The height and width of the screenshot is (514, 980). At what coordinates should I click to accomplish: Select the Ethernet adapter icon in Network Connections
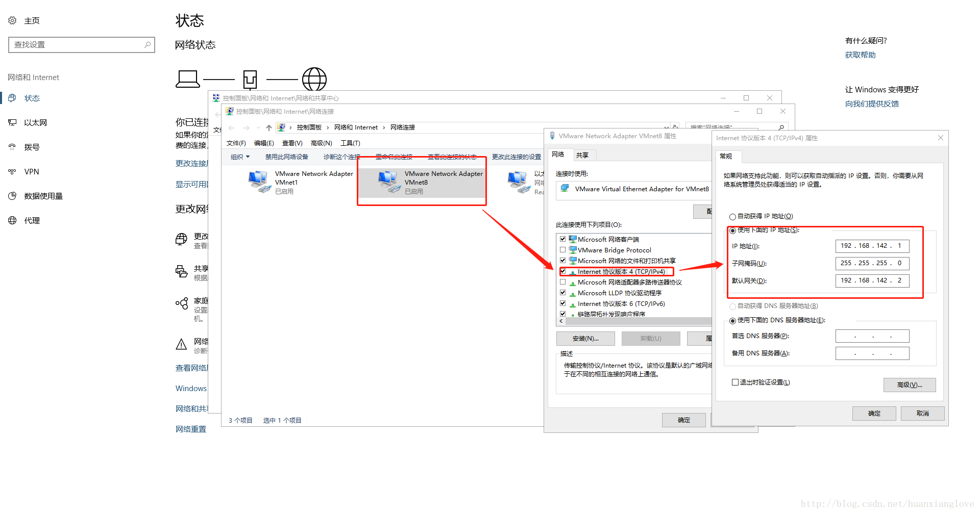click(x=519, y=182)
